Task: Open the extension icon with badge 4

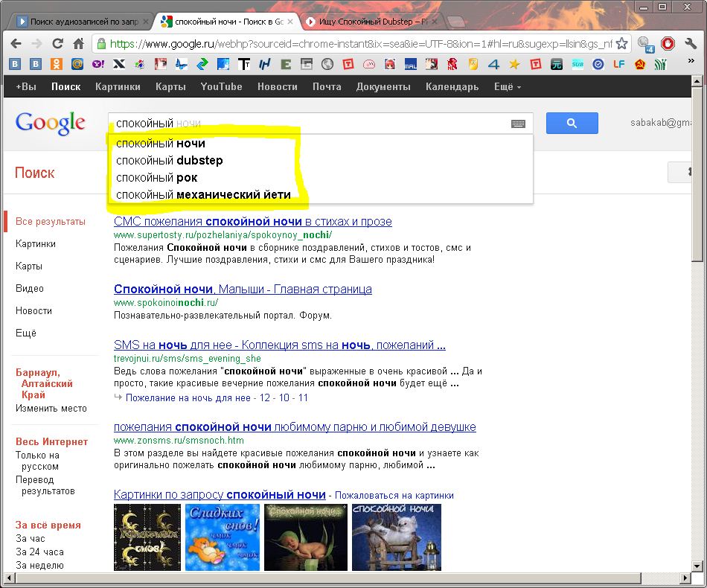Action: [646, 44]
